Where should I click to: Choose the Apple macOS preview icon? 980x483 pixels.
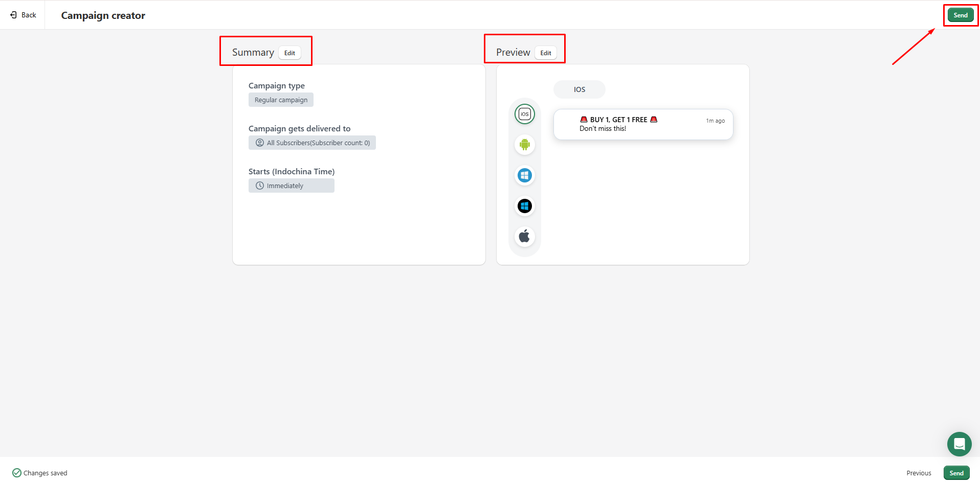tap(524, 236)
